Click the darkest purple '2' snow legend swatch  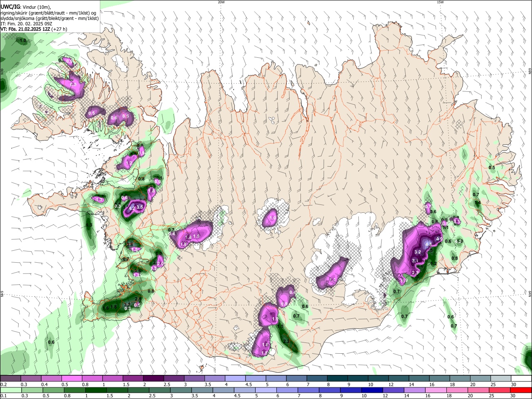click(153, 379)
